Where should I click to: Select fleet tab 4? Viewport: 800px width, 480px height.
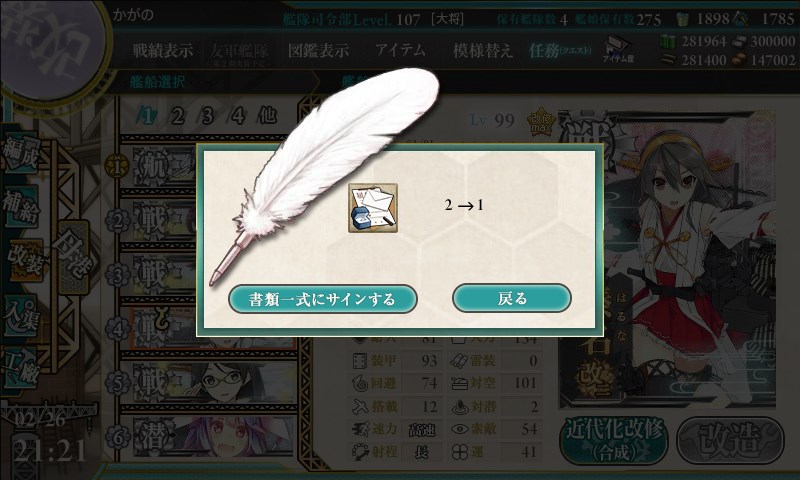pos(237,116)
